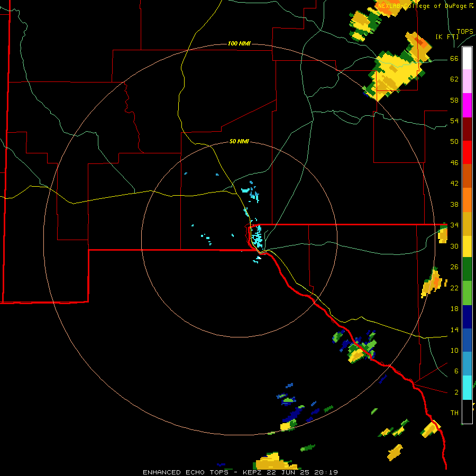Click the cyan legend swatch
This screenshot has height=476, width=476.
pos(467,388)
